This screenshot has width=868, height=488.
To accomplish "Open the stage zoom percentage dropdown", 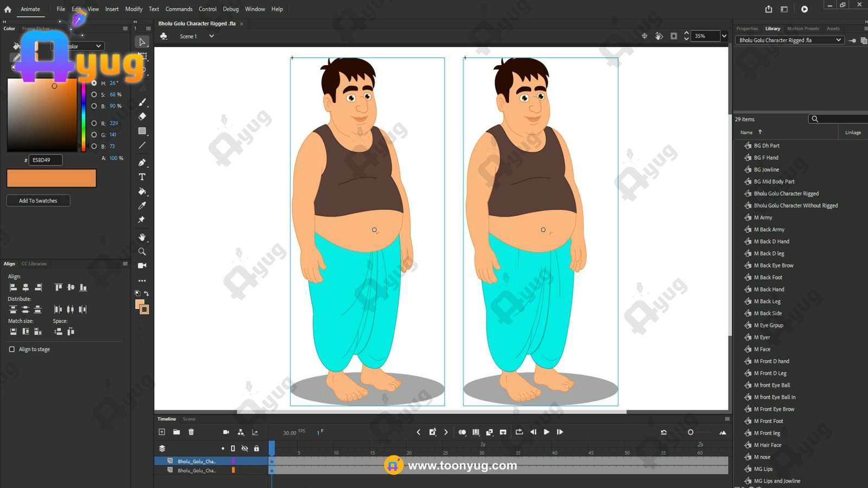I will [x=724, y=36].
